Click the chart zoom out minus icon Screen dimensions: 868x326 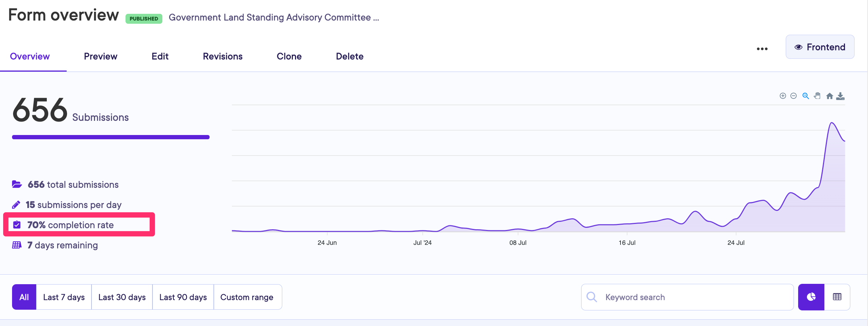click(x=794, y=96)
